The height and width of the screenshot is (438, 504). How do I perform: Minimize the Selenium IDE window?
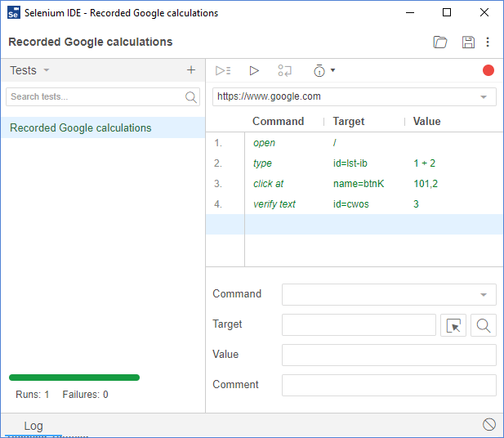410,12
